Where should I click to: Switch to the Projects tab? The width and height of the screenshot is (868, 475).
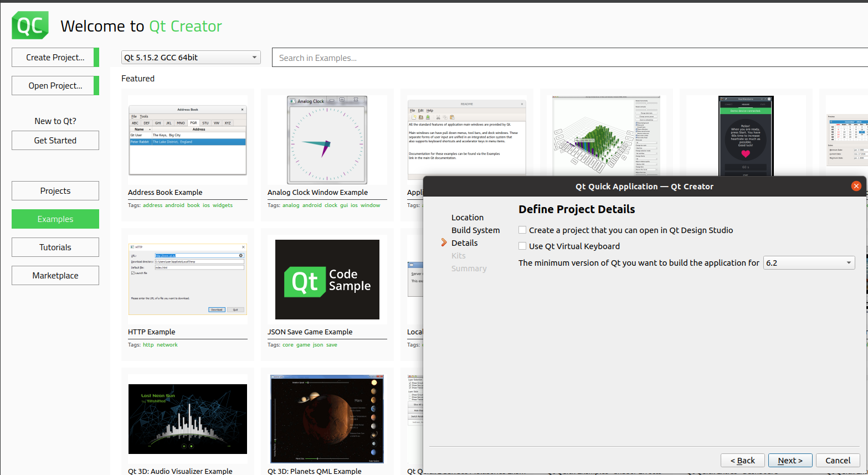point(55,191)
